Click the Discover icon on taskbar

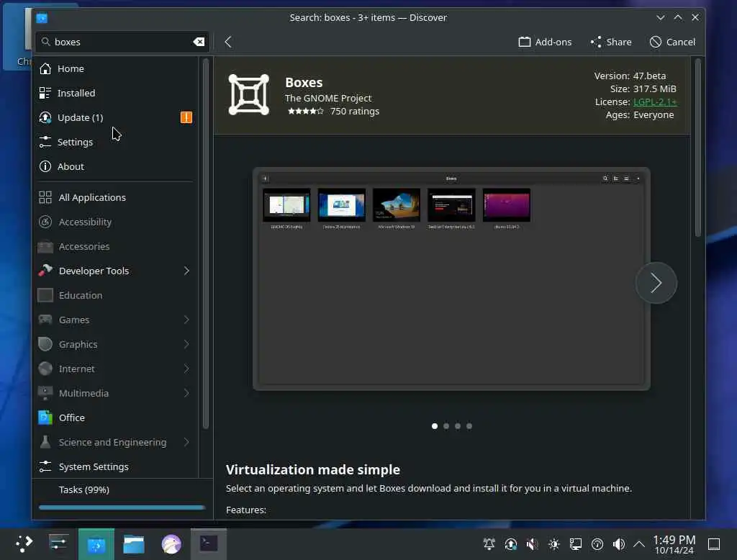96,544
